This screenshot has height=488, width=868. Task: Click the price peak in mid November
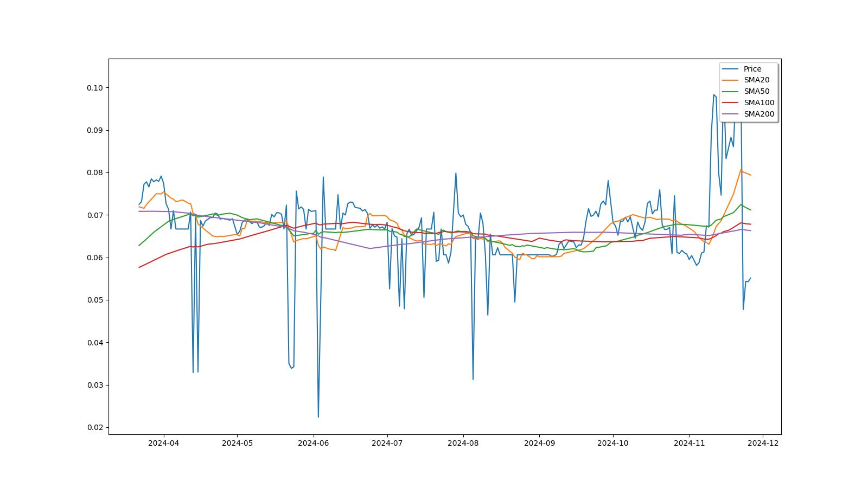tap(714, 95)
